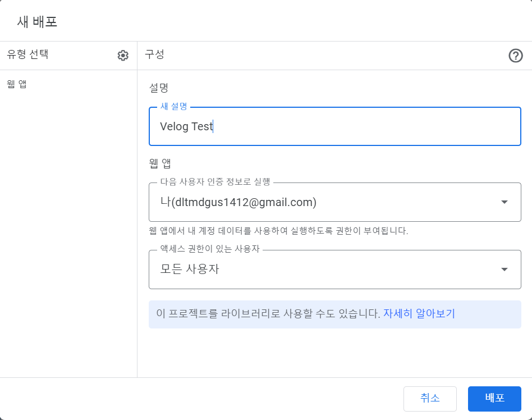Open the 자세히 알아보기 link
532x420 pixels.
[x=419, y=313]
